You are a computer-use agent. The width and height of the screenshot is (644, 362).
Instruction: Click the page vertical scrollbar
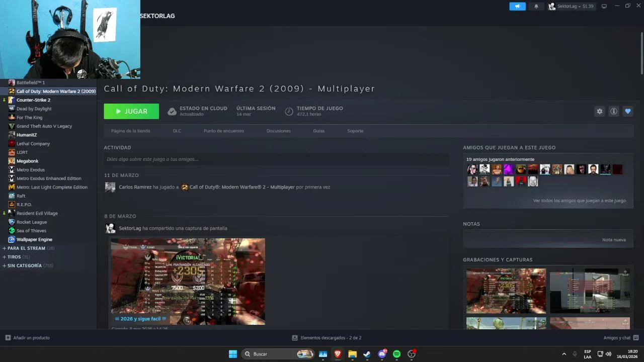[641, 54]
